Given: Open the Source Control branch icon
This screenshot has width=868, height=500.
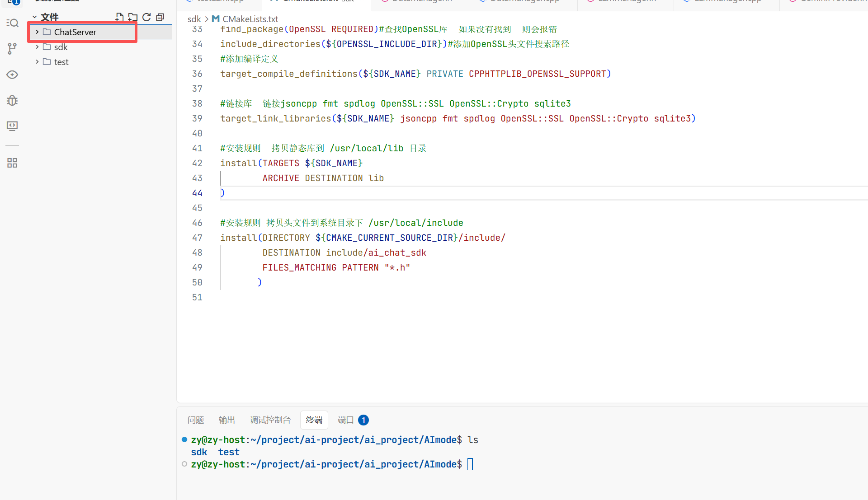Looking at the screenshot, I should pyautogui.click(x=12, y=48).
